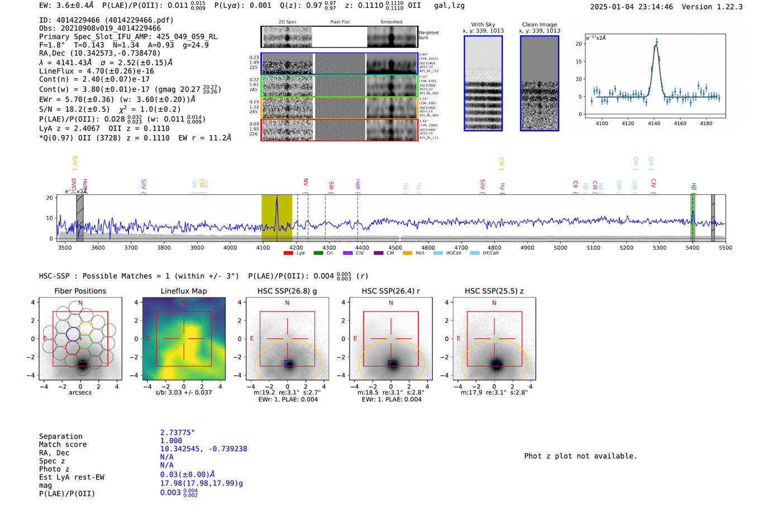Click the green fiber circle in Fiber Positions

pyautogui.click(x=85, y=342)
